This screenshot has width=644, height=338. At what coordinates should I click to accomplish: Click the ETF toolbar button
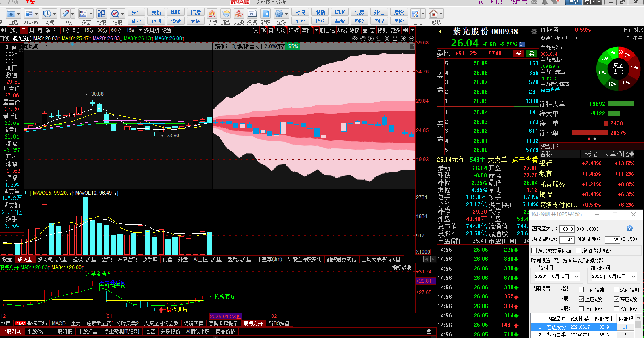click(x=340, y=12)
